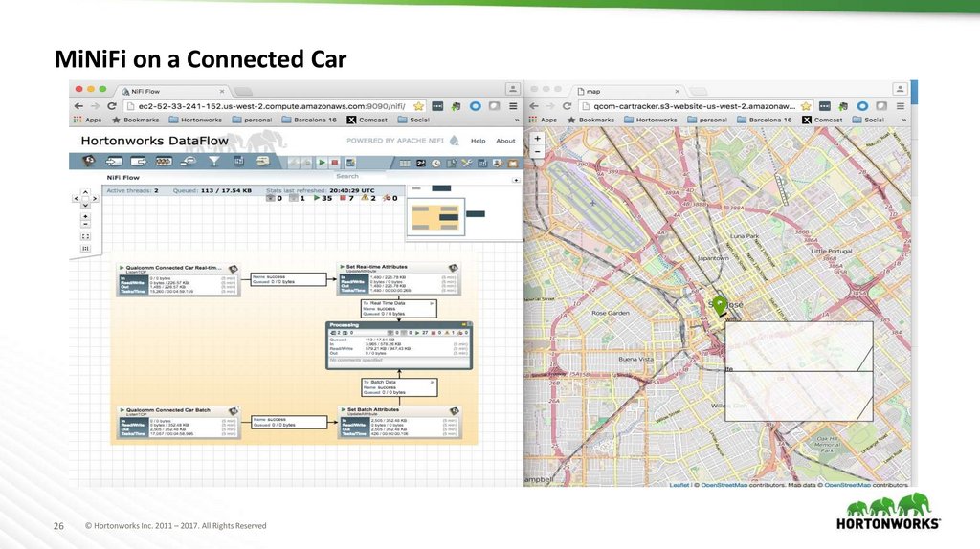
Task: Click the green Start play icon in NiFi toolbar
Action: tap(322, 164)
